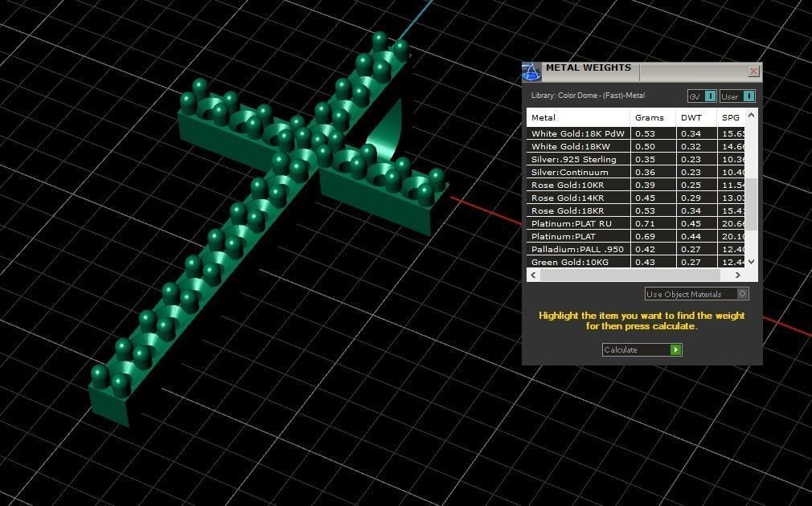812x506 pixels.
Task: Sort by the Metal column header
Action: pos(578,117)
